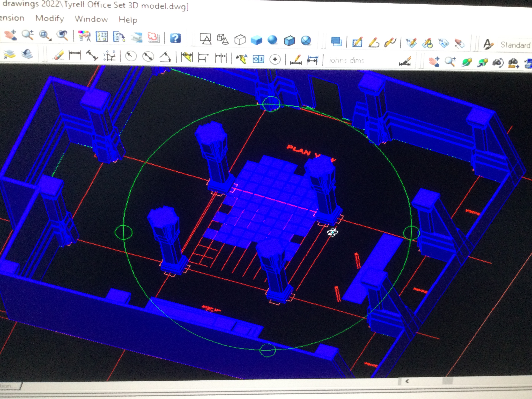Image resolution: width=532 pixels, height=399 pixels.
Task: Apply Gouraud Shaded sphere mode
Action: tap(272, 40)
